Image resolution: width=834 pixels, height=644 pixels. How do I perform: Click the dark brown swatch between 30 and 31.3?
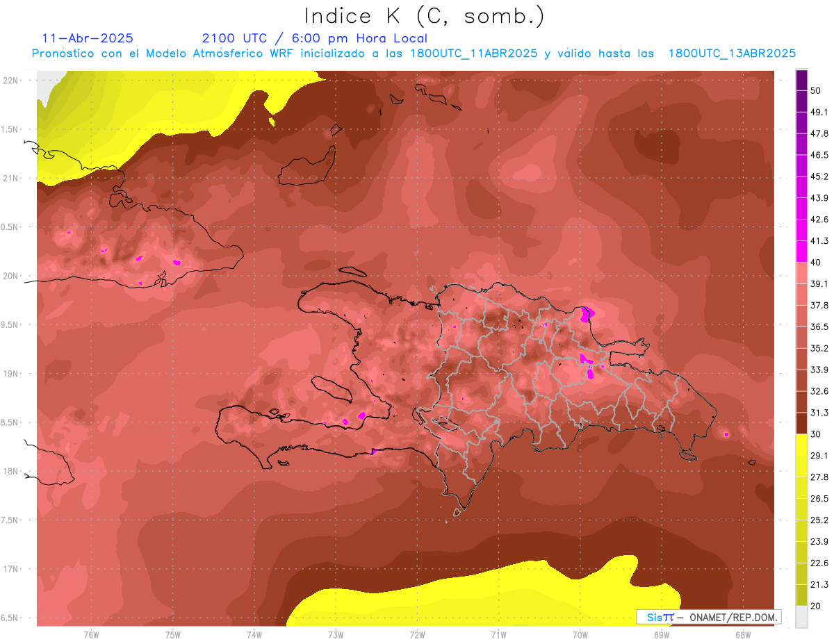tap(801, 423)
